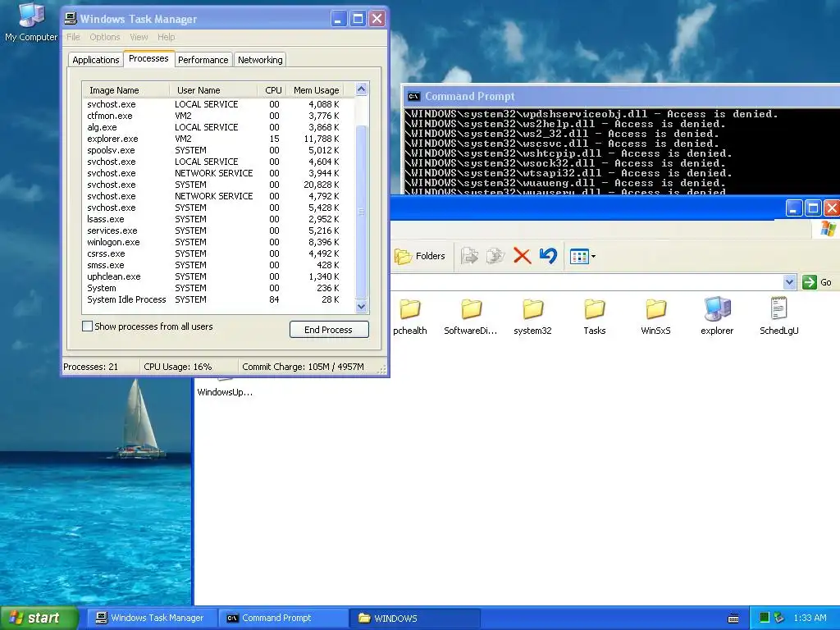Viewport: 840px width, 630px height.
Task: Select the System Idle Process row
Action: click(217, 300)
